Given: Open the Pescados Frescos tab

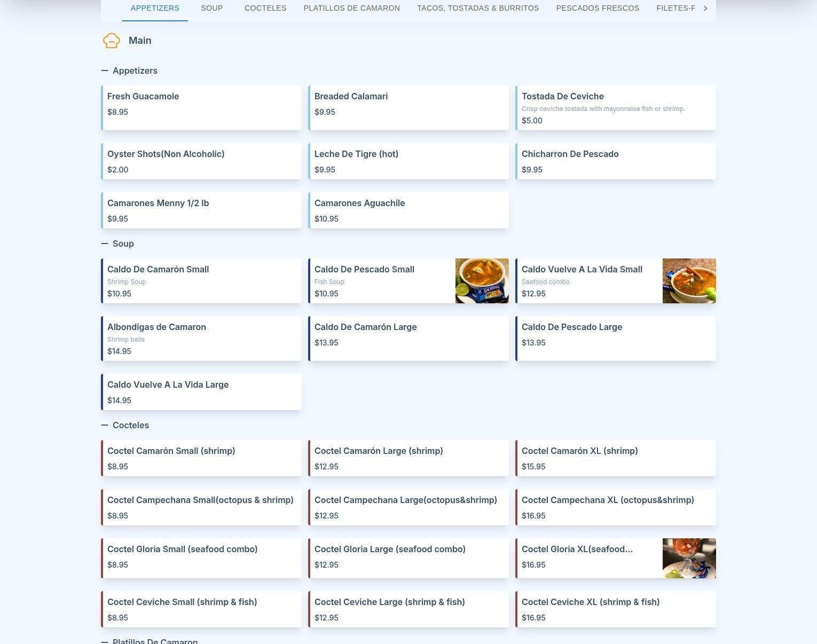Looking at the screenshot, I should 598,8.
